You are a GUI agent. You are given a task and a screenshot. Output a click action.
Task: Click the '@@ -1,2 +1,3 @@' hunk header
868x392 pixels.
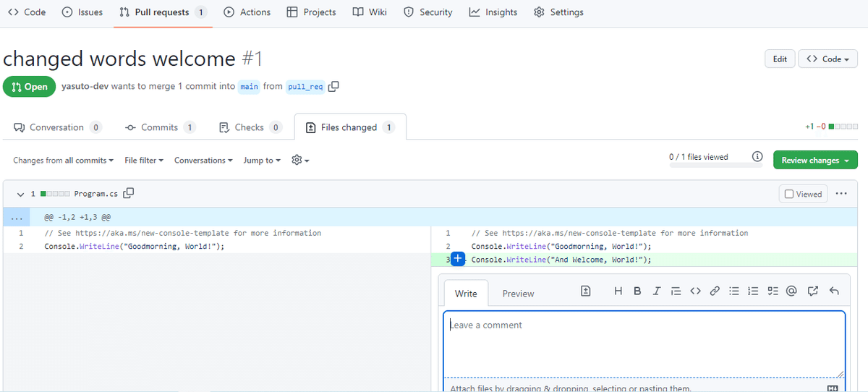(x=77, y=217)
